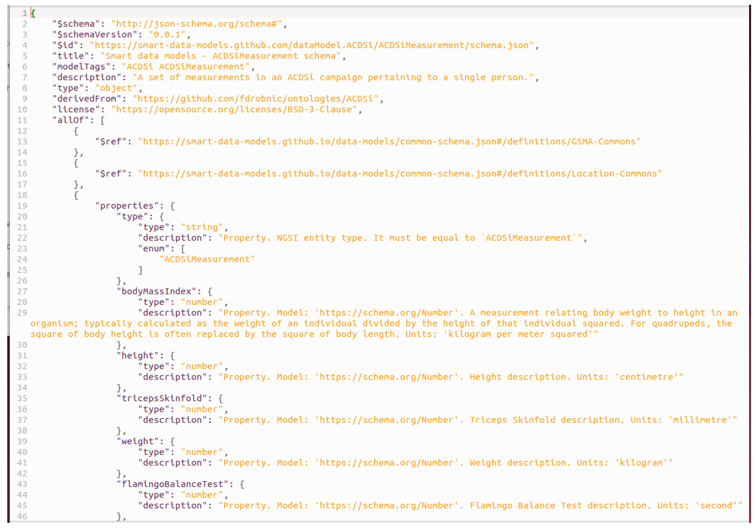The width and height of the screenshot is (756, 532).
Task: Place cursor on the "allOf" key
Action: coord(70,120)
